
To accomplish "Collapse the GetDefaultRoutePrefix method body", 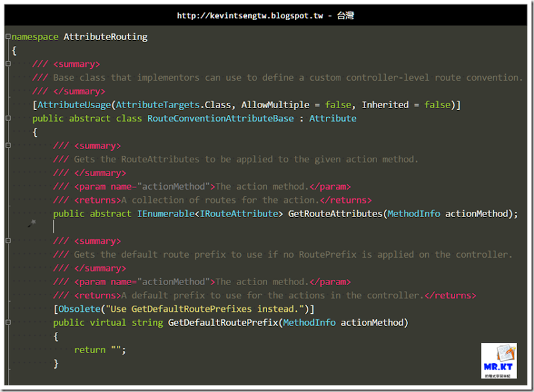I will click(7, 323).
